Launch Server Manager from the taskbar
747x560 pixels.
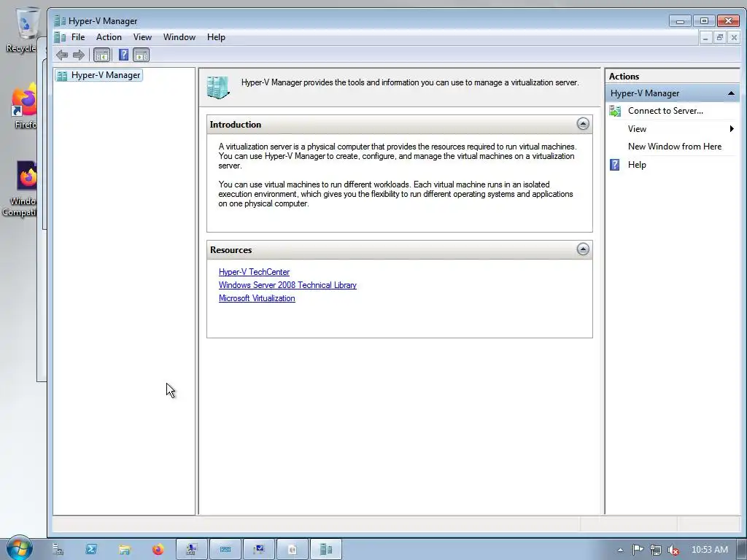coord(58,550)
